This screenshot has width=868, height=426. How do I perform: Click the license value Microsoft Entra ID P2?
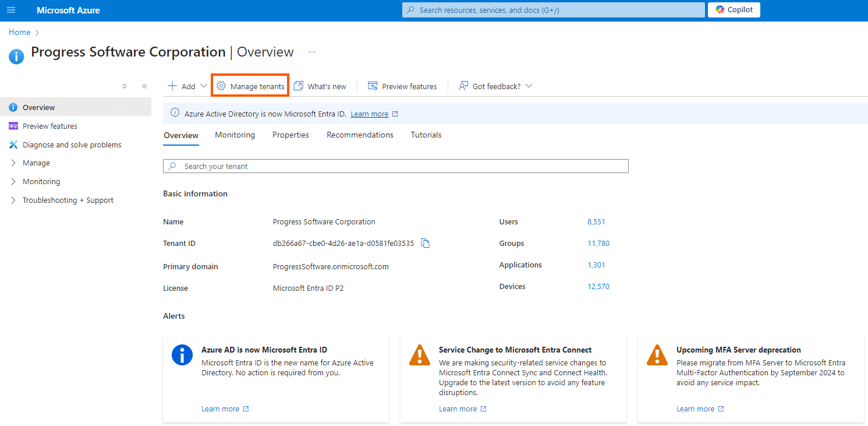[x=308, y=288]
